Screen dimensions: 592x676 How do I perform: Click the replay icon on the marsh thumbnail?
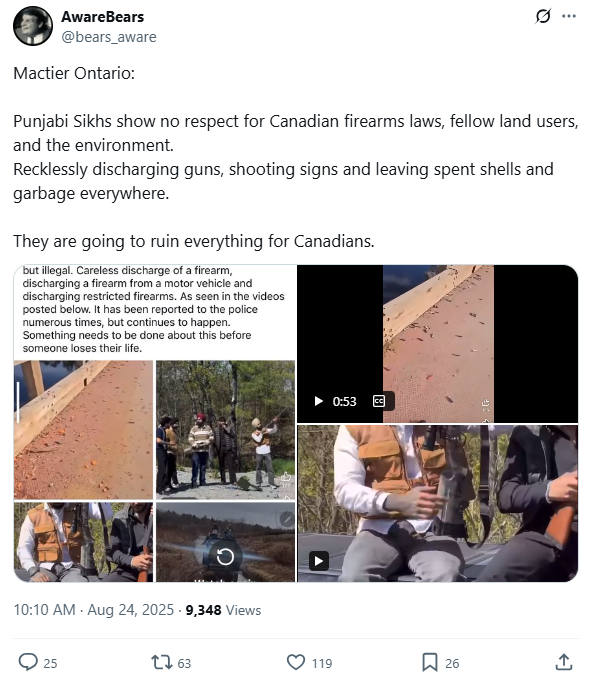click(225, 557)
